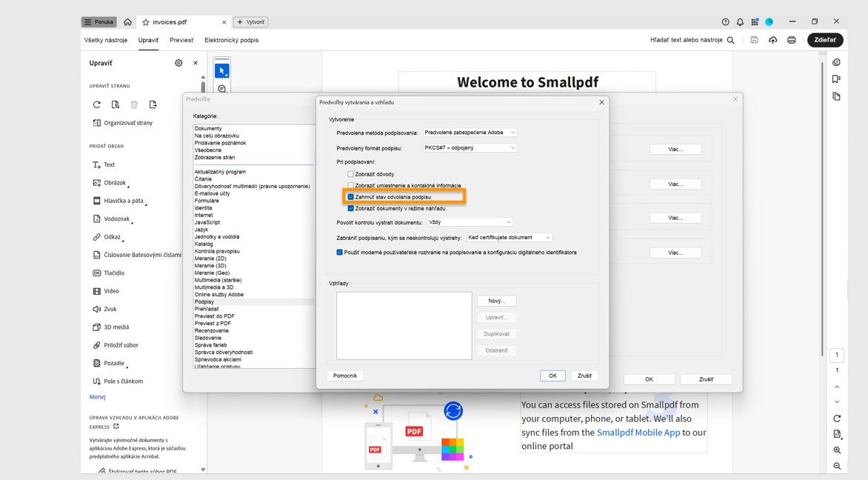Click the save diskette icon

tap(754, 40)
